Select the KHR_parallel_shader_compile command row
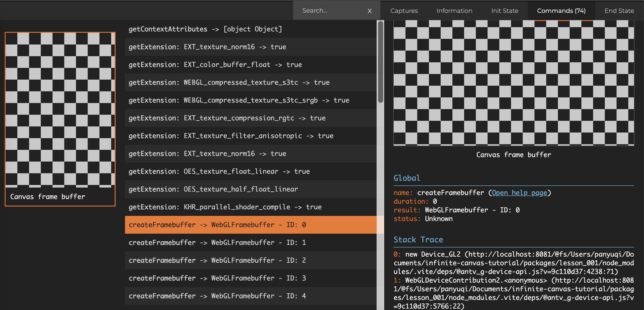644x310 pixels. pyautogui.click(x=250, y=207)
